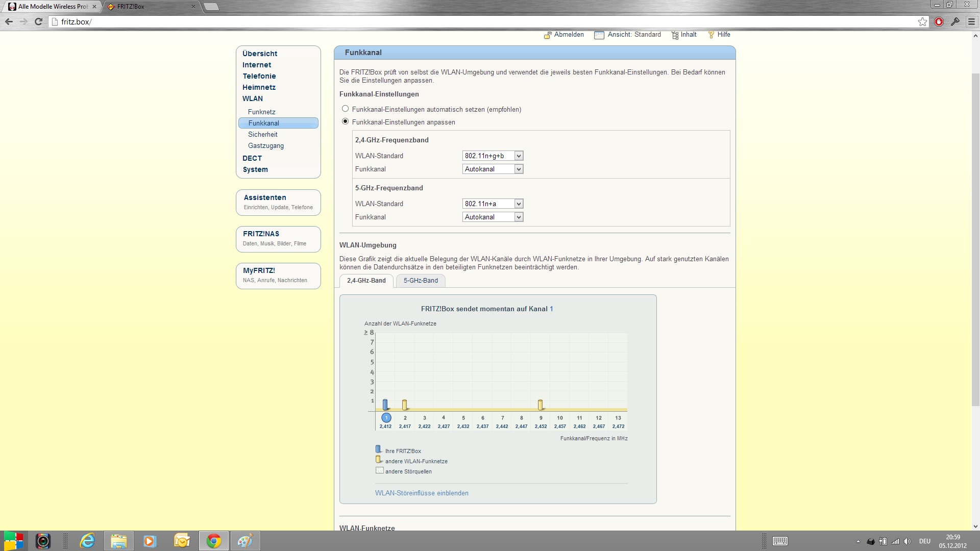This screenshot has height=551, width=980.
Task: Open 2,4-GHz Funkkanal Autokanal dropdown
Action: 493,169
